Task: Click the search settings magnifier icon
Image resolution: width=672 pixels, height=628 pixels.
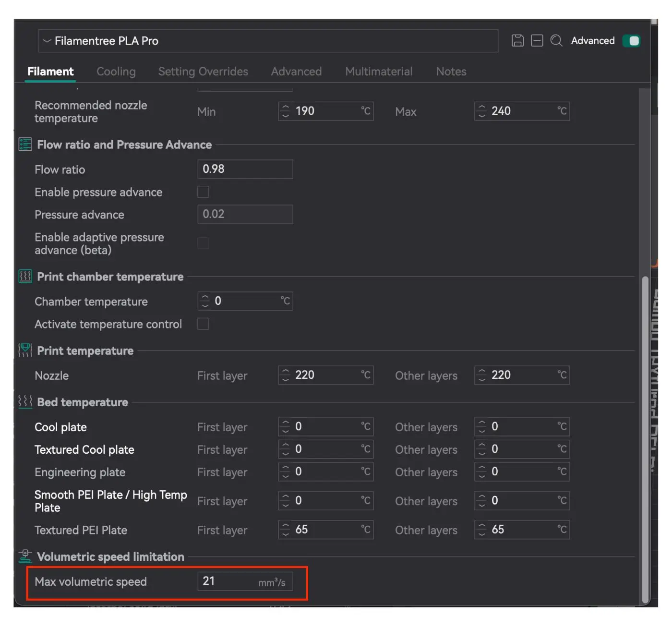Action: click(556, 41)
